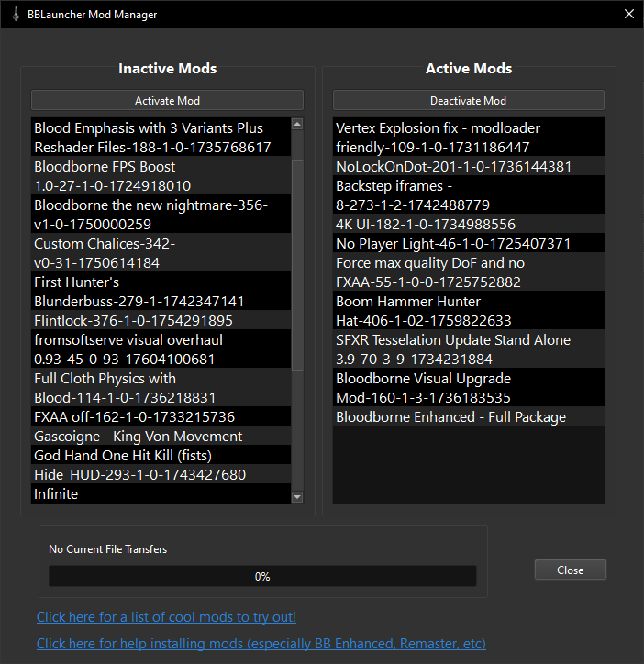
Task: Select NoLockOnDot-201 active mod
Action: (469, 166)
